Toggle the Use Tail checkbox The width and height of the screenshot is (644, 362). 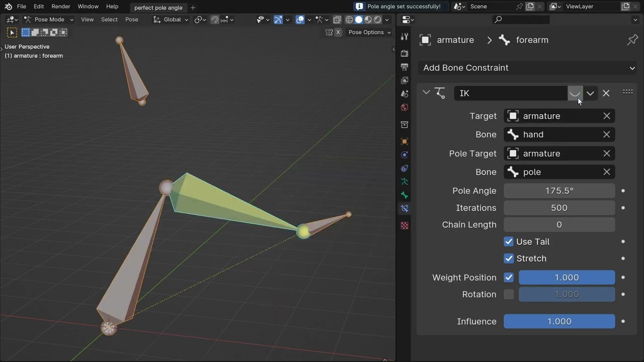coord(509,242)
